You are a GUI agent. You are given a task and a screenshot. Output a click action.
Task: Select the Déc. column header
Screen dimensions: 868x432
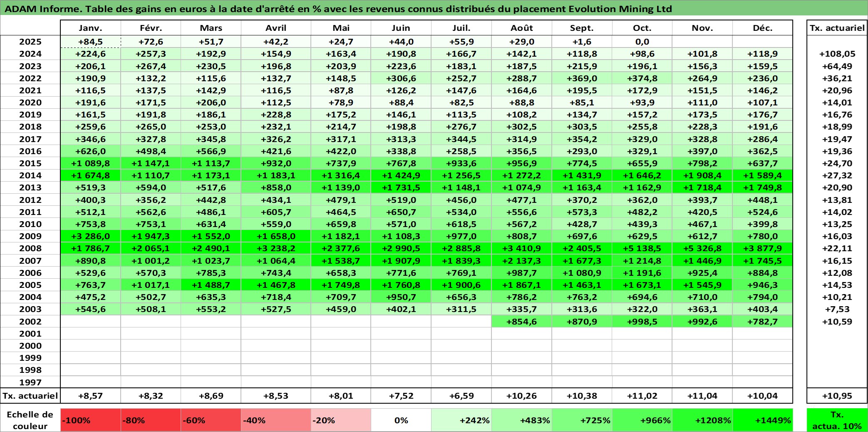click(x=762, y=28)
